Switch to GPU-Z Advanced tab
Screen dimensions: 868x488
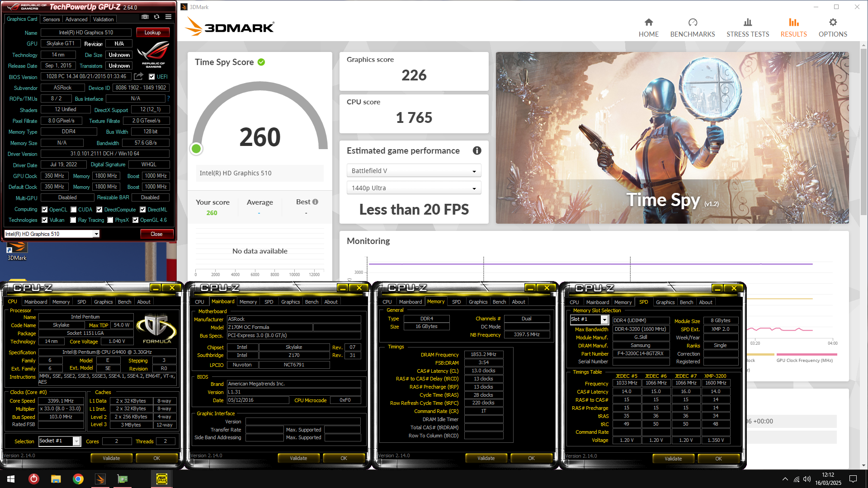(76, 19)
